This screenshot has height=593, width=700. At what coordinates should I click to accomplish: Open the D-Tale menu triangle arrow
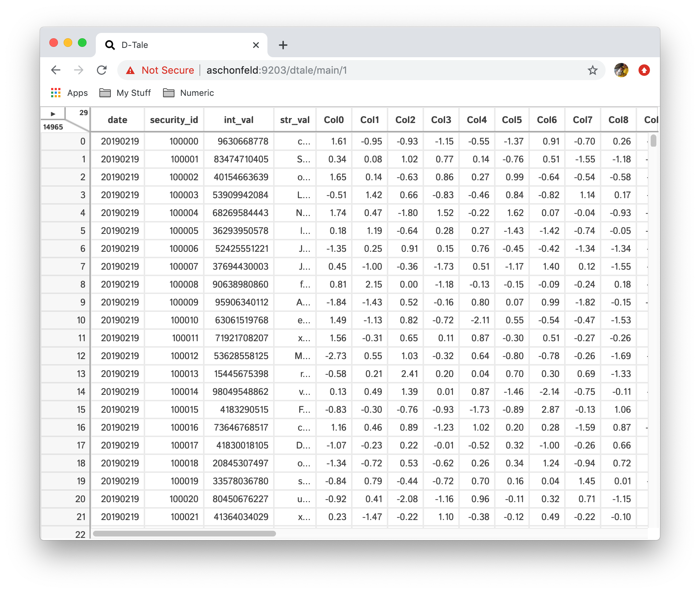pyautogui.click(x=53, y=114)
